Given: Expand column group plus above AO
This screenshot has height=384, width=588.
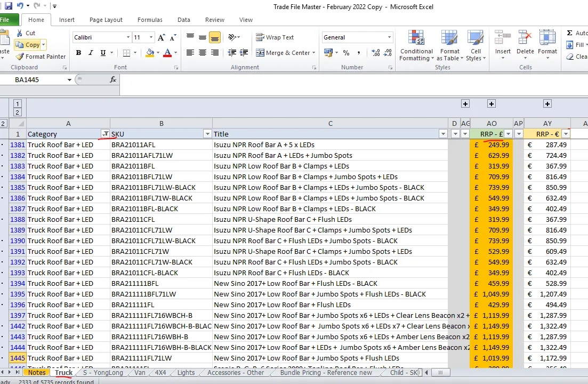Looking at the screenshot, I should [492, 104].
